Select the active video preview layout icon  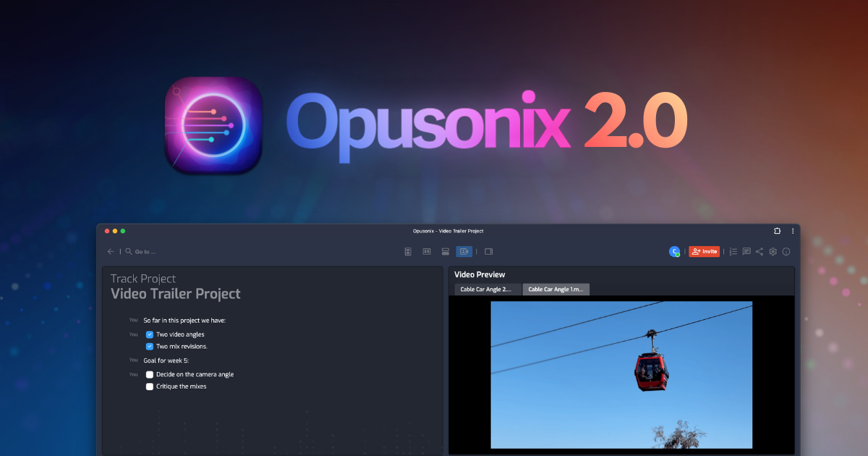[x=464, y=251]
